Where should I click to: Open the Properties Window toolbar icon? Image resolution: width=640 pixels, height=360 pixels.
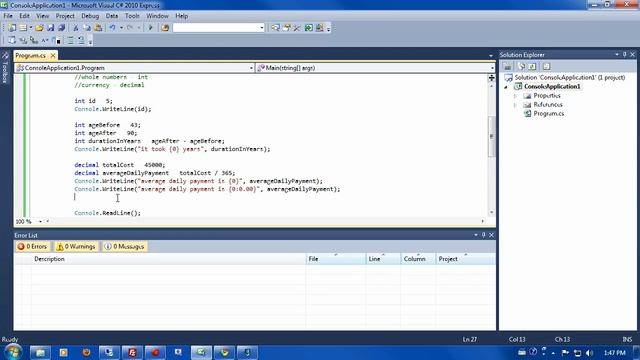coord(287,28)
